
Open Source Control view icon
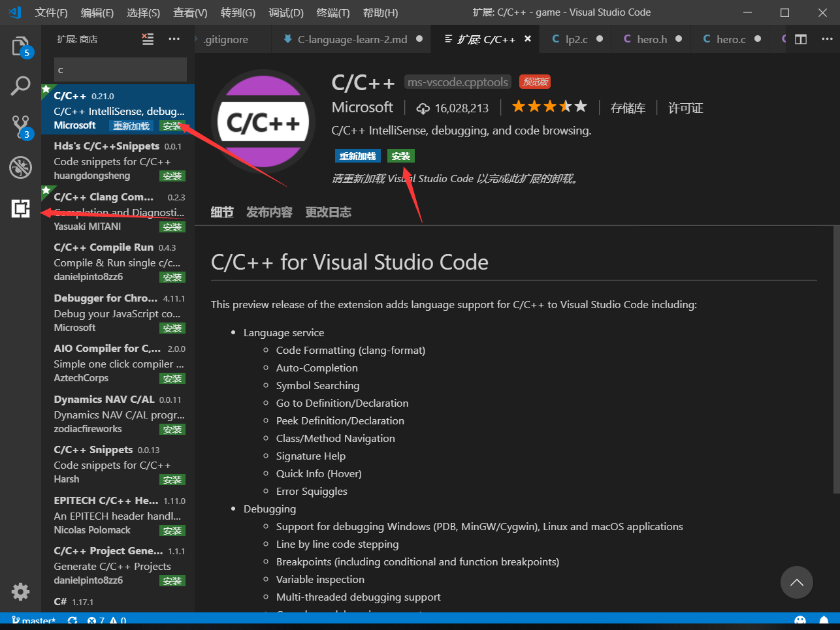(20, 127)
